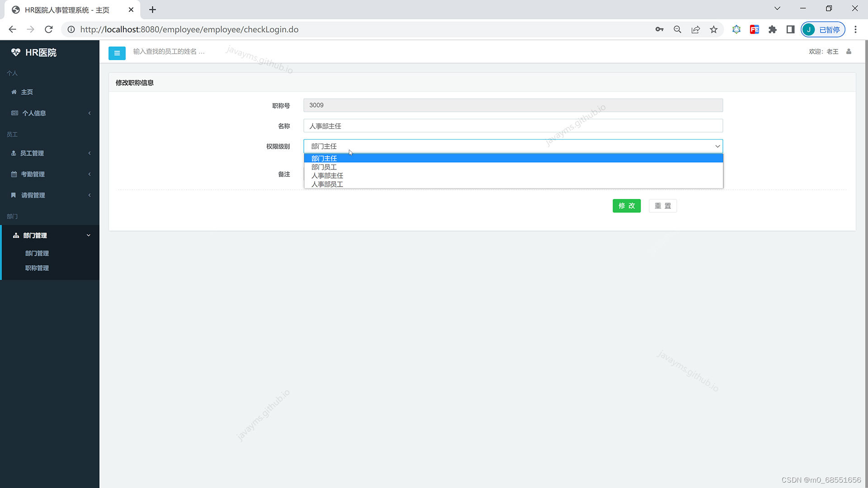Click the tab search chevron in title bar

point(777,9)
